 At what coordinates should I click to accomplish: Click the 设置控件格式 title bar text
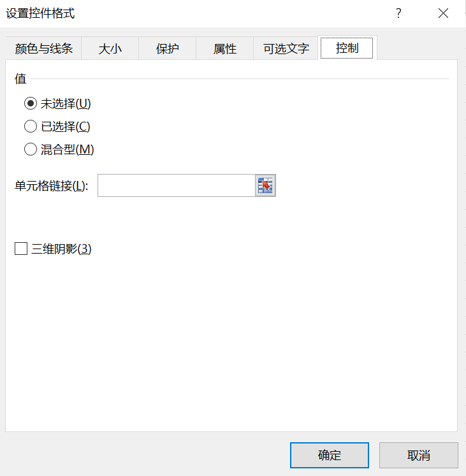[40, 13]
